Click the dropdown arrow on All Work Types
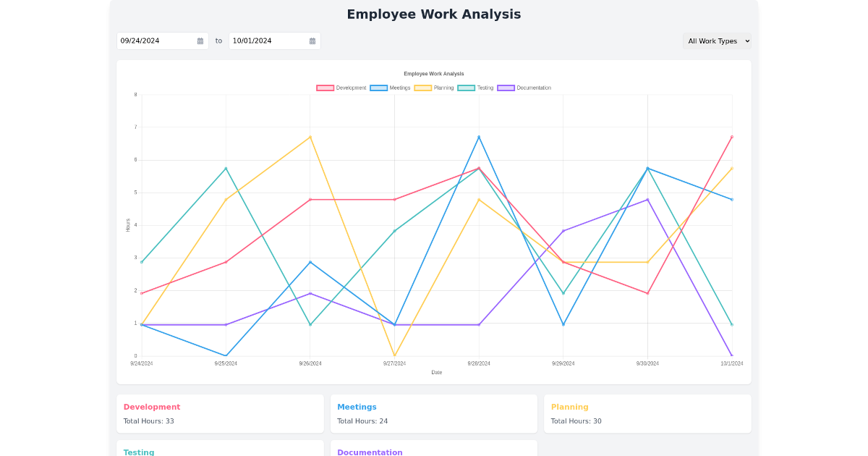Image resolution: width=868 pixels, height=456 pixels. 746,41
